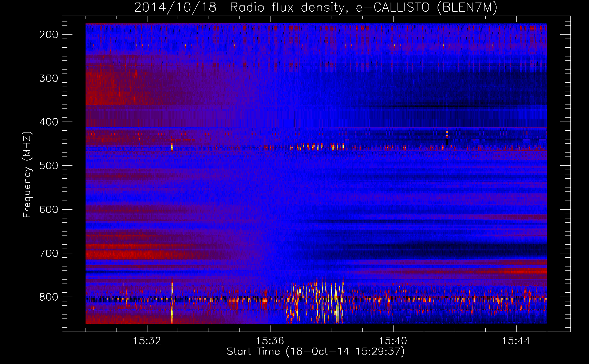The width and height of the screenshot is (589, 364).
Task: Click the 500 frequency tick label
Action: point(49,166)
